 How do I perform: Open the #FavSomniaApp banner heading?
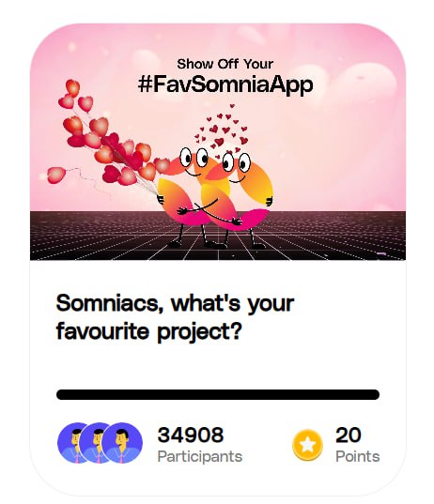[x=225, y=84]
